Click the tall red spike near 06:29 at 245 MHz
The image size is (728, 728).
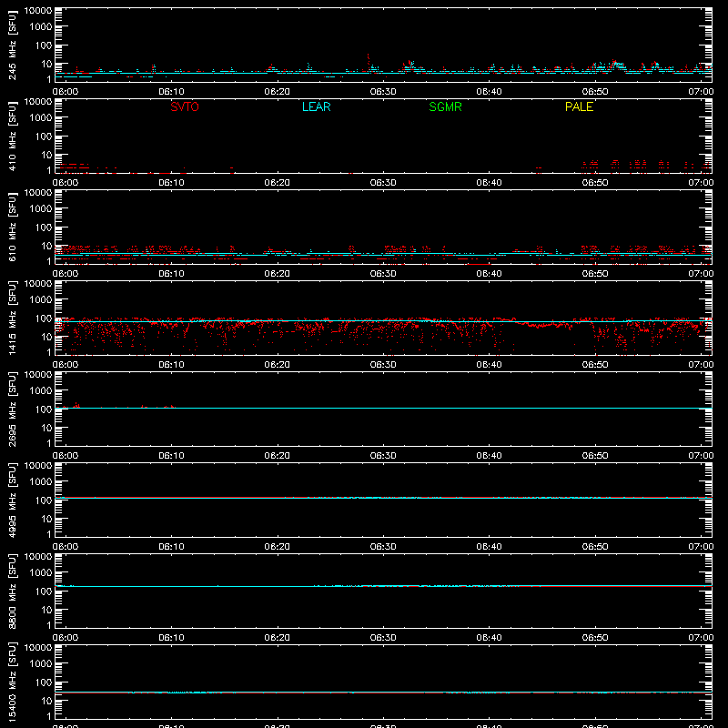(x=369, y=62)
